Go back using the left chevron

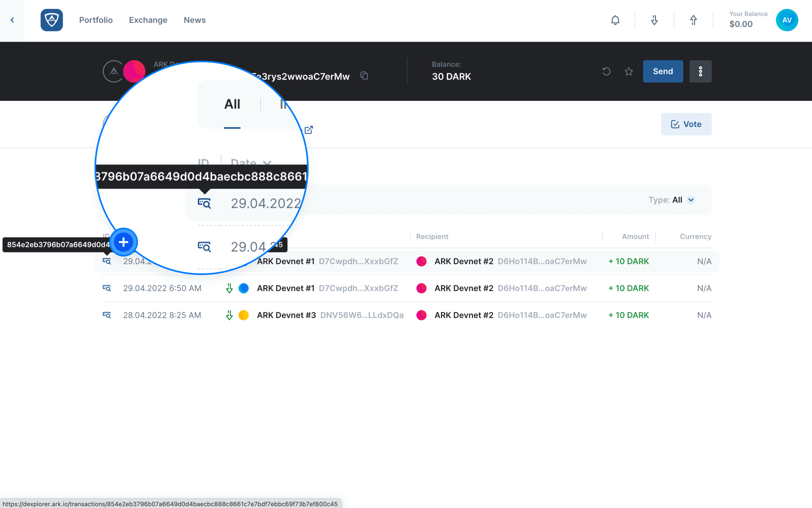click(12, 20)
